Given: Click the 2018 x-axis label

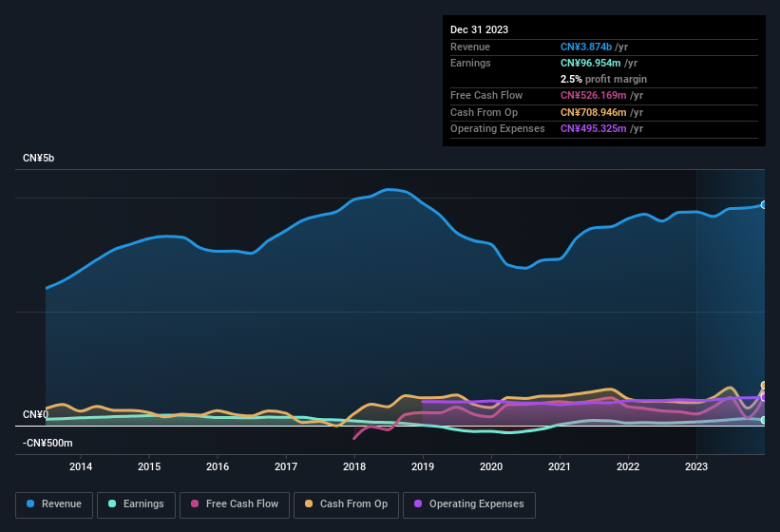Looking at the screenshot, I should tap(354, 466).
